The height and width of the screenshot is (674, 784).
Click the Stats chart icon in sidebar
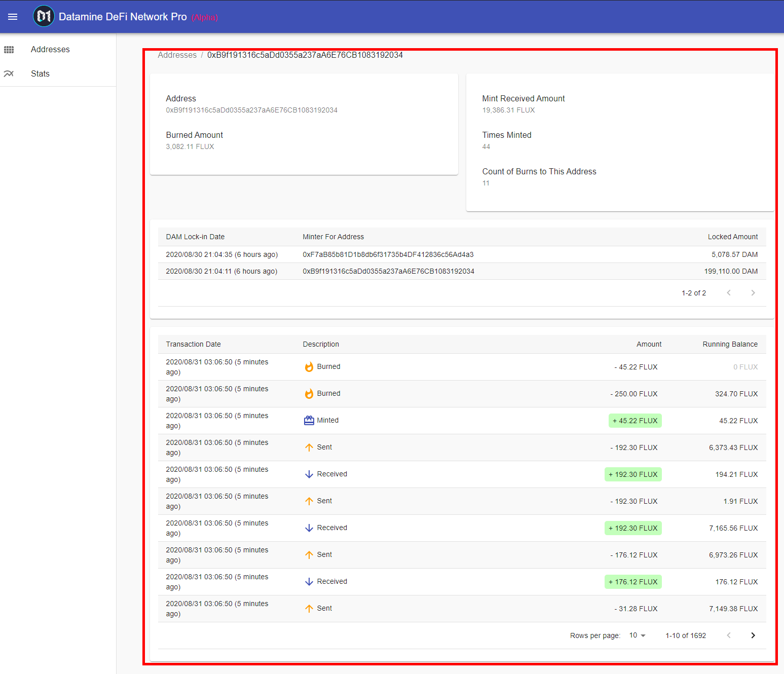coord(9,73)
